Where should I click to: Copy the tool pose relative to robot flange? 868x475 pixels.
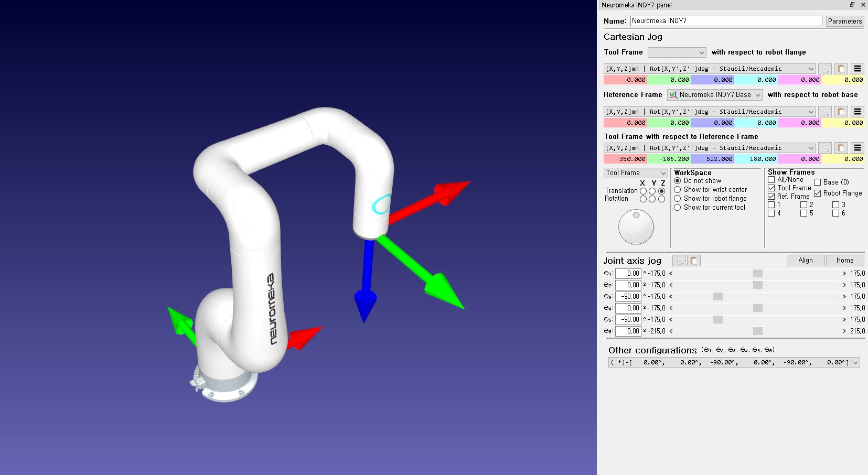pos(826,69)
